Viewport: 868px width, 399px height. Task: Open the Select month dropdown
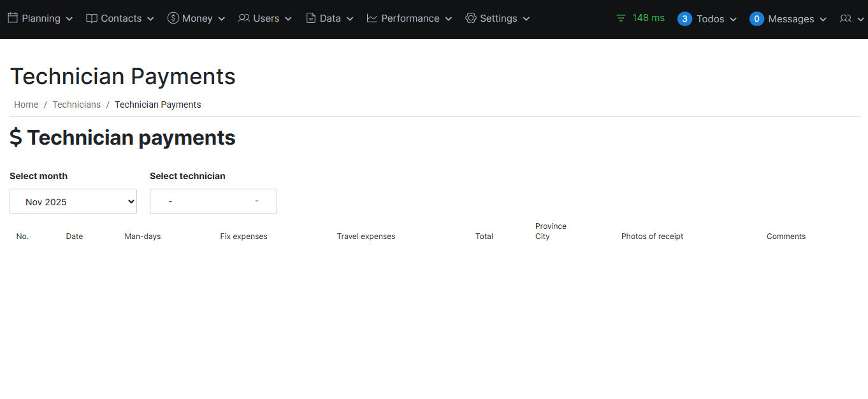pyautogui.click(x=73, y=201)
